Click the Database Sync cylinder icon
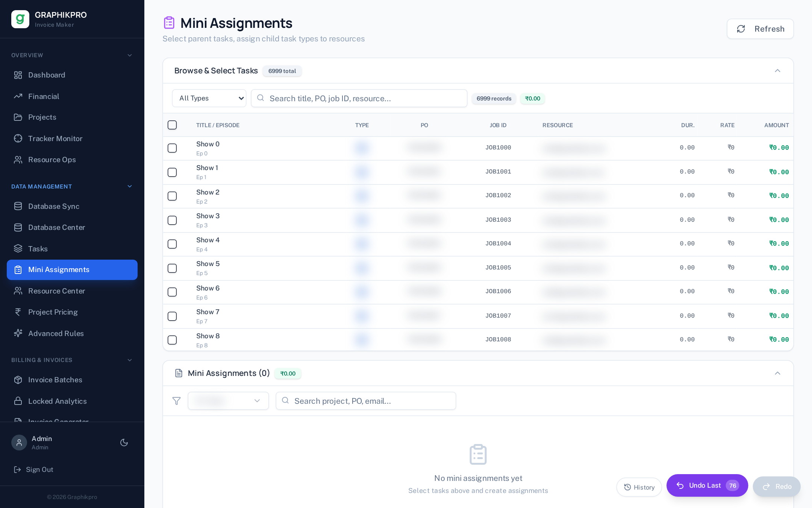The width and height of the screenshot is (812, 508). pyautogui.click(x=18, y=206)
